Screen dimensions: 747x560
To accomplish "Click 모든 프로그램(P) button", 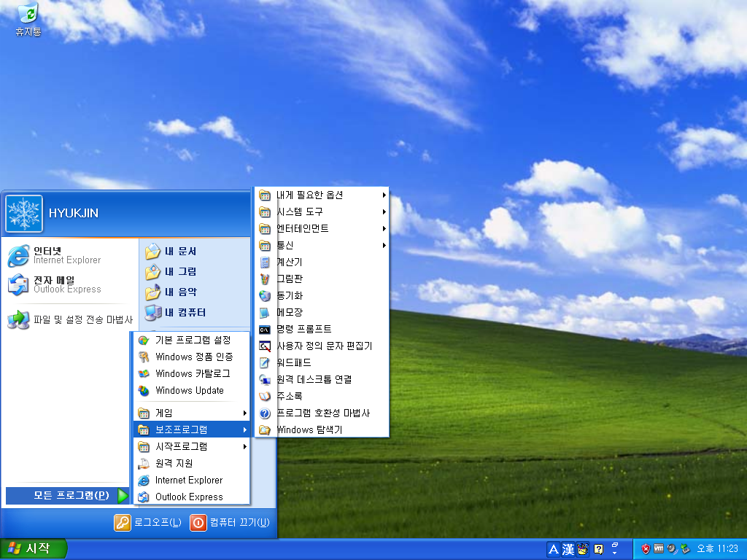I will pos(67,496).
